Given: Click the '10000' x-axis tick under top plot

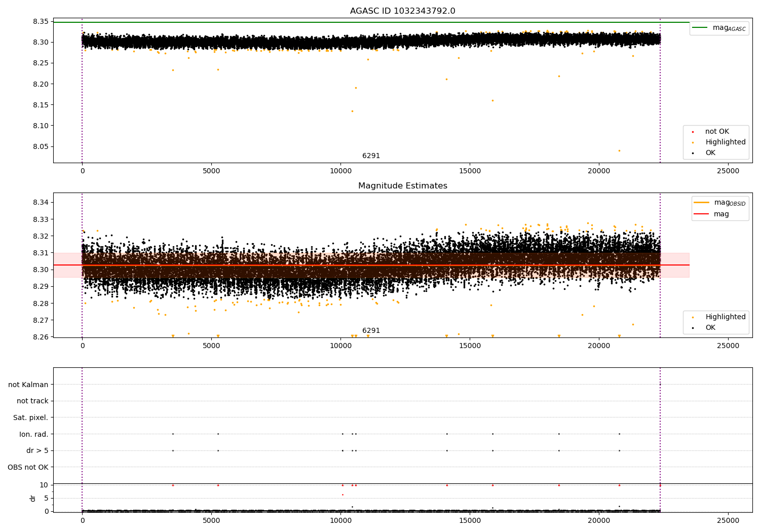Looking at the screenshot, I should point(340,171).
